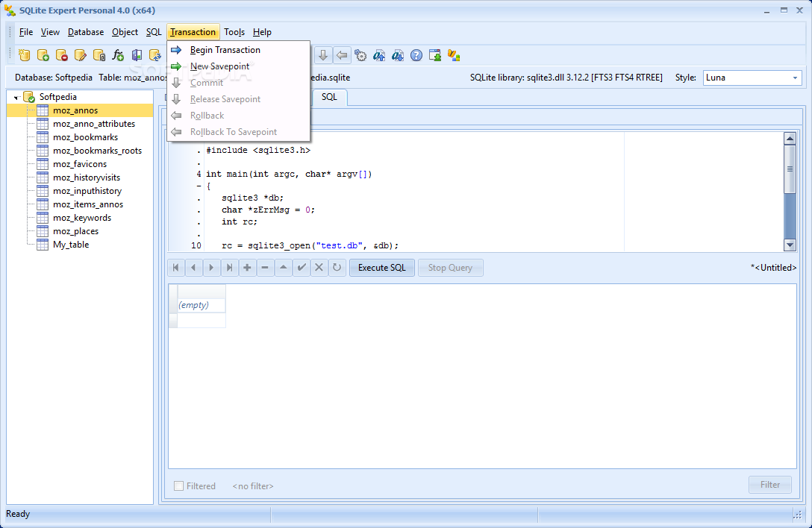
Task: Open the File menu
Action: [x=26, y=32]
